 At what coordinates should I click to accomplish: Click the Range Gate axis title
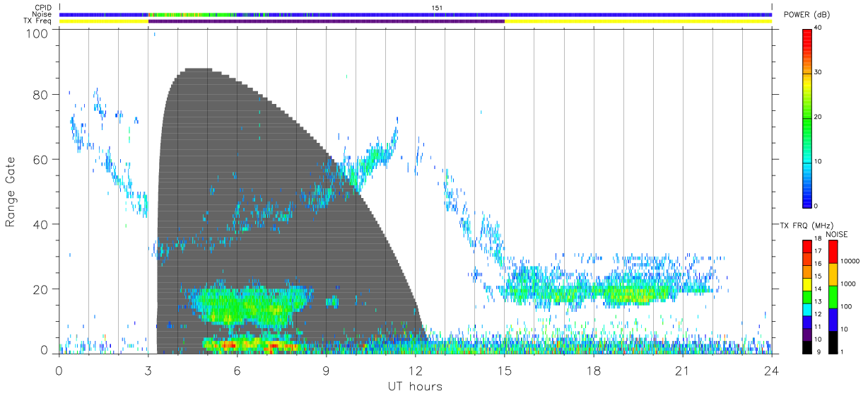[11, 192]
